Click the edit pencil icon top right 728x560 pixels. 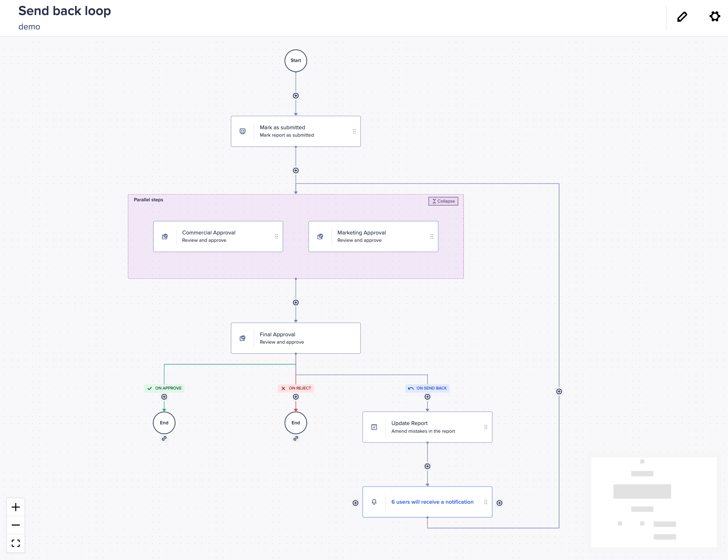click(682, 16)
